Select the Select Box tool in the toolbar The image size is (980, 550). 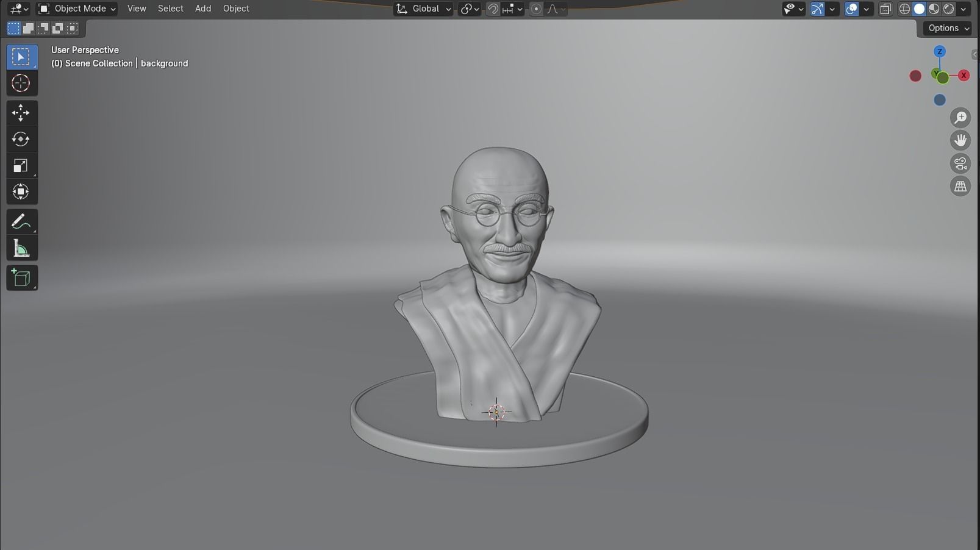21,57
